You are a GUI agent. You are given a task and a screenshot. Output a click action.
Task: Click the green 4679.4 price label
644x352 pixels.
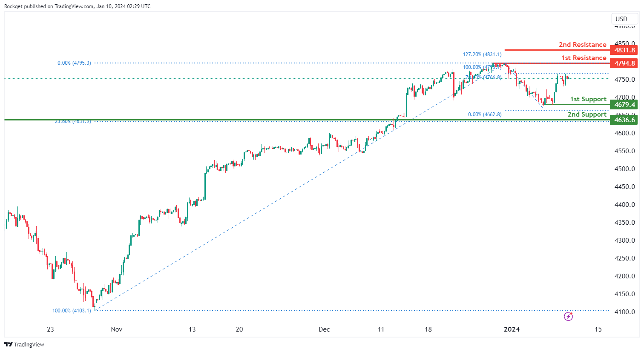click(x=624, y=105)
